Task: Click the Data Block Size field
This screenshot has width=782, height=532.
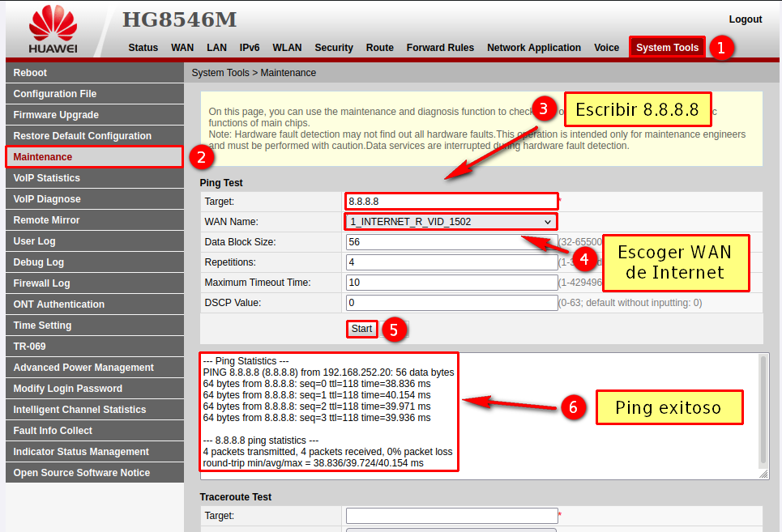Action: pyautogui.click(x=451, y=242)
